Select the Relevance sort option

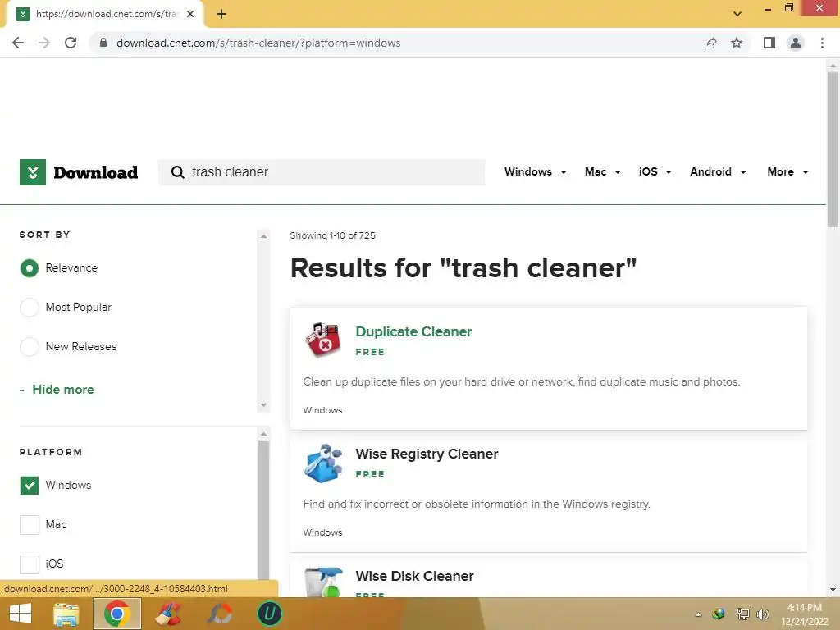pyautogui.click(x=30, y=268)
